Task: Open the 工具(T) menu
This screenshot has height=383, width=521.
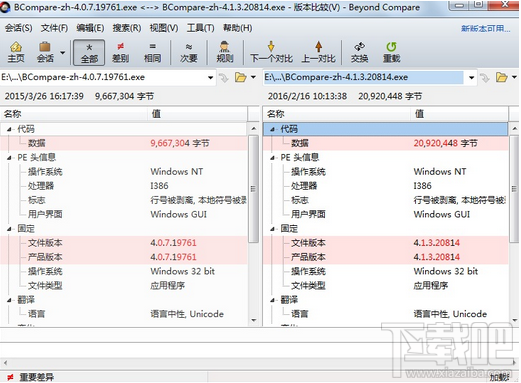Action: tap(200, 28)
